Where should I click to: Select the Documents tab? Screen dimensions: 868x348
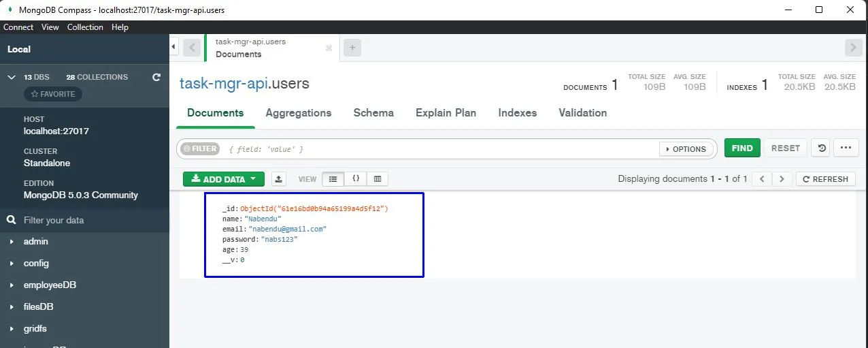(x=216, y=113)
